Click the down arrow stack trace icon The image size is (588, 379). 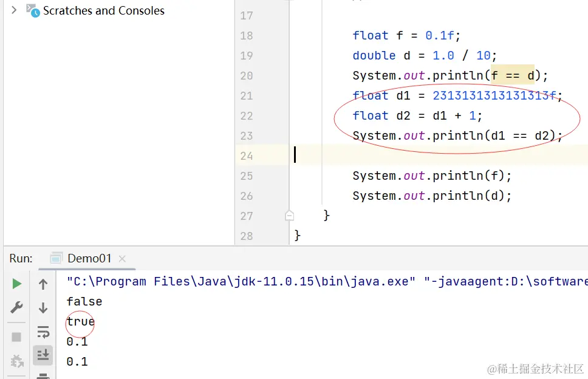click(x=43, y=308)
